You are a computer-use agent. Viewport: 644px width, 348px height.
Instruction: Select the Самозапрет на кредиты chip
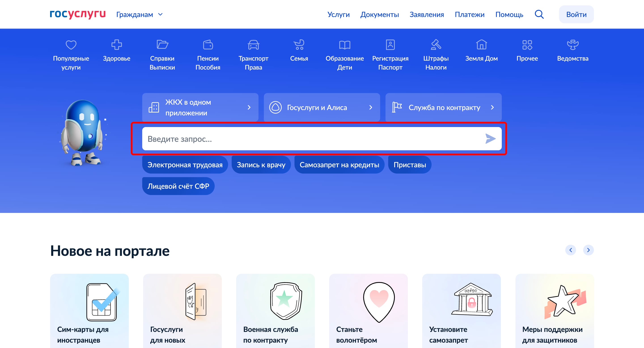click(x=339, y=165)
